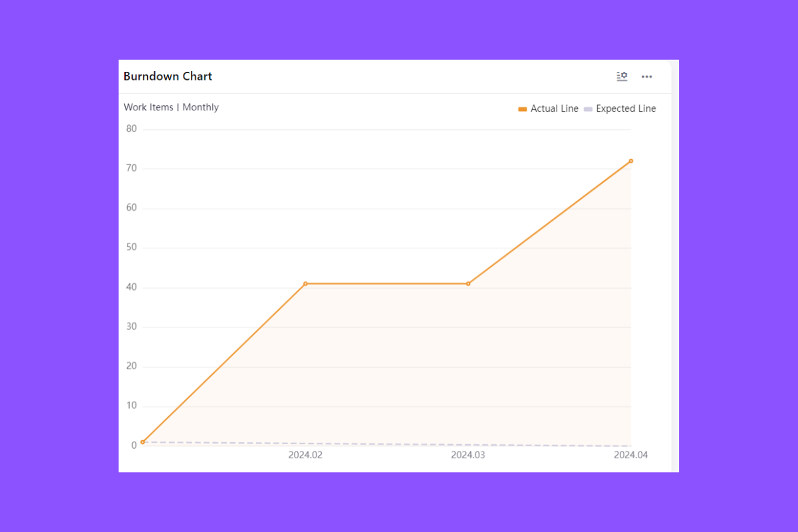This screenshot has width=798, height=532.
Task: Select the data point at 2024.03
Action: pos(467,283)
